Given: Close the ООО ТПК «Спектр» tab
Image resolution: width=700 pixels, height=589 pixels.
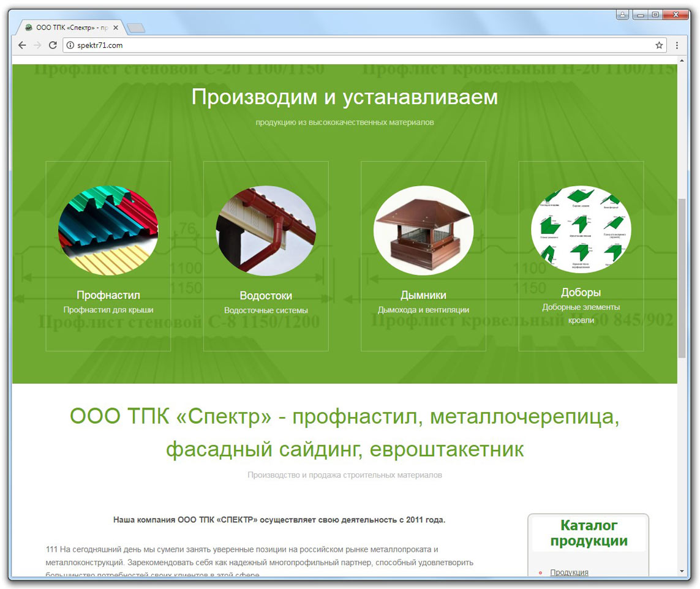Looking at the screenshot, I should point(116,28).
